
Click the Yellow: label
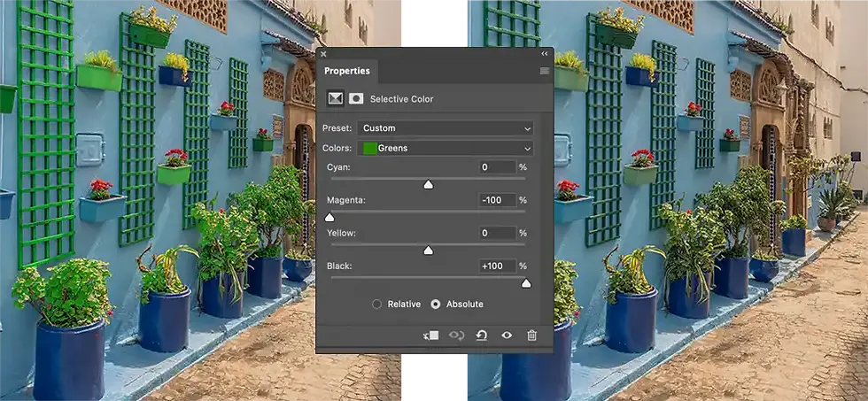click(342, 233)
